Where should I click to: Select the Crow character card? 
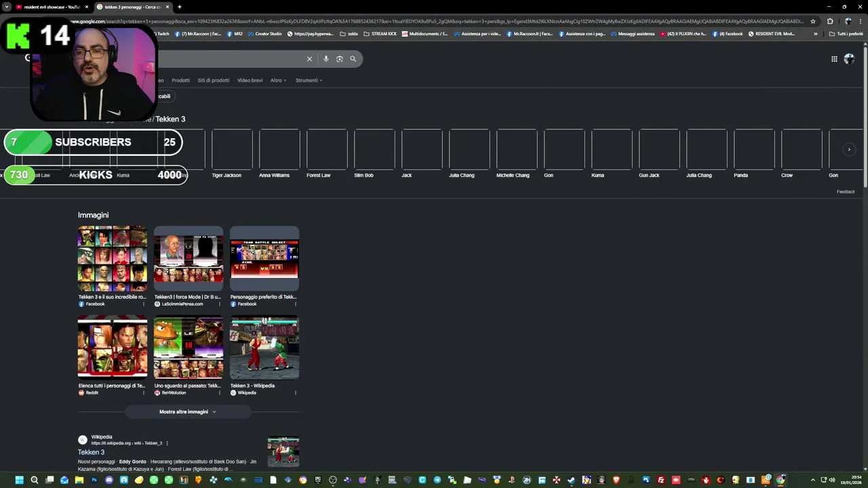click(802, 154)
